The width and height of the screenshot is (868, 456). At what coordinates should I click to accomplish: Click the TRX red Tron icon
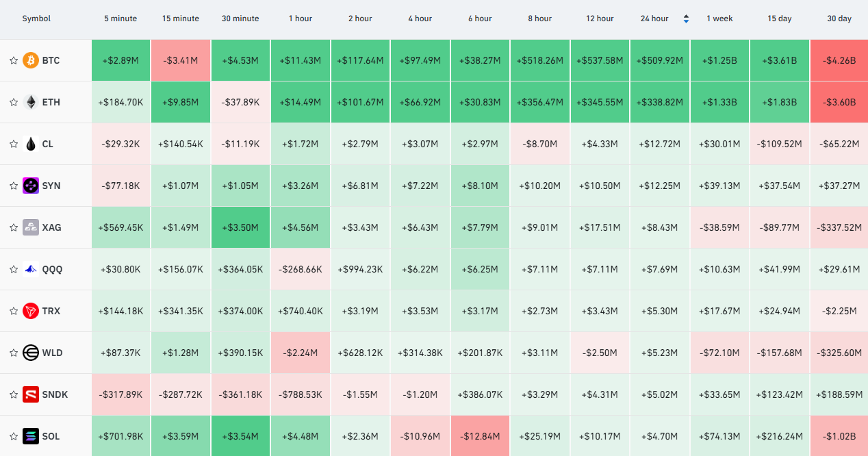31,311
